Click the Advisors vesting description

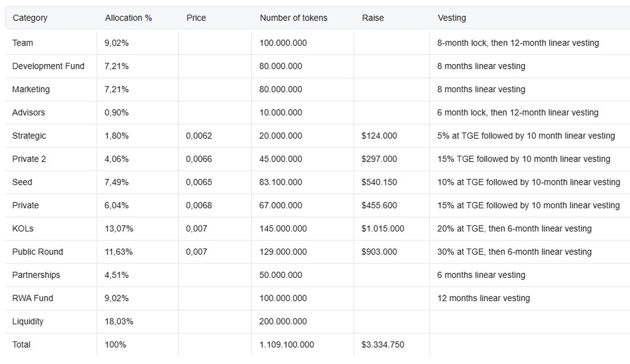pos(518,113)
